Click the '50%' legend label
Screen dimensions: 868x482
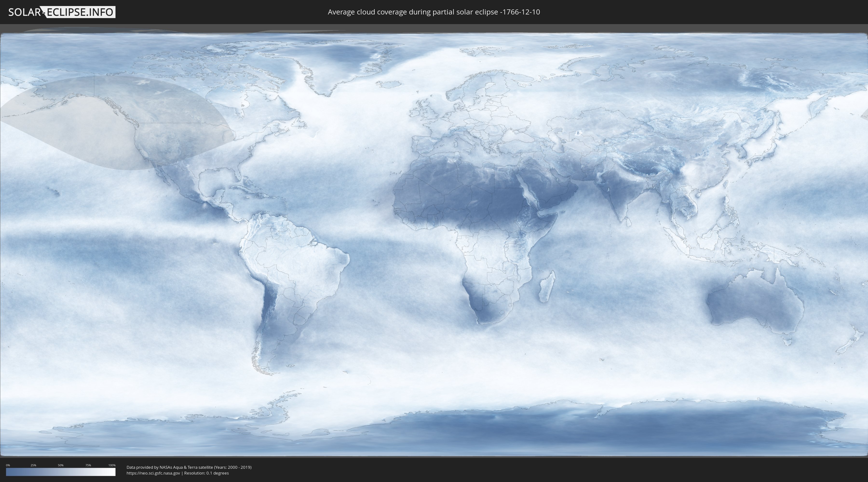[61, 465]
